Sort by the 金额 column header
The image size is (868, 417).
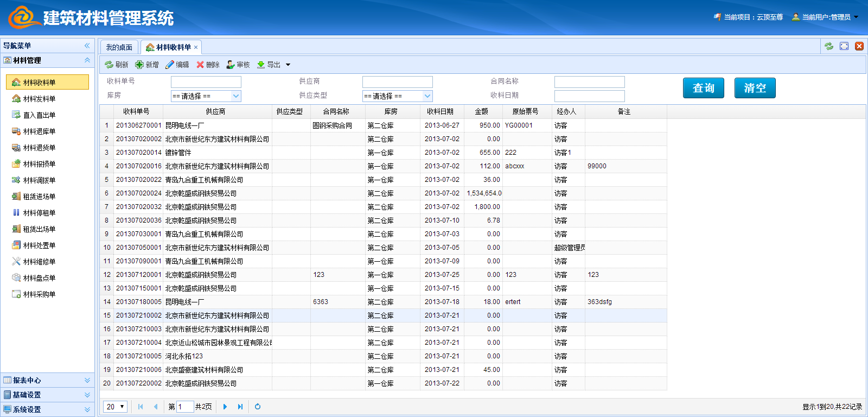coord(481,111)
